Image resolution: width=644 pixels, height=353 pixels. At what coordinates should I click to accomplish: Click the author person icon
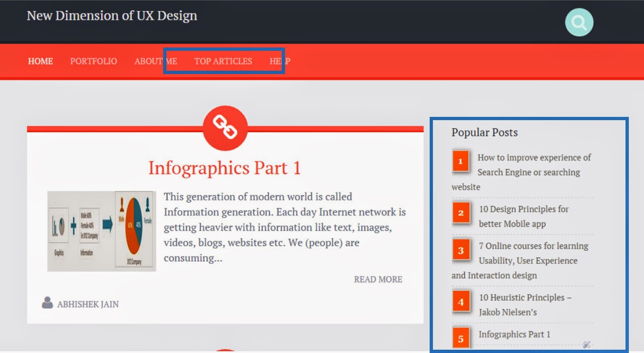tap(47, 303)
